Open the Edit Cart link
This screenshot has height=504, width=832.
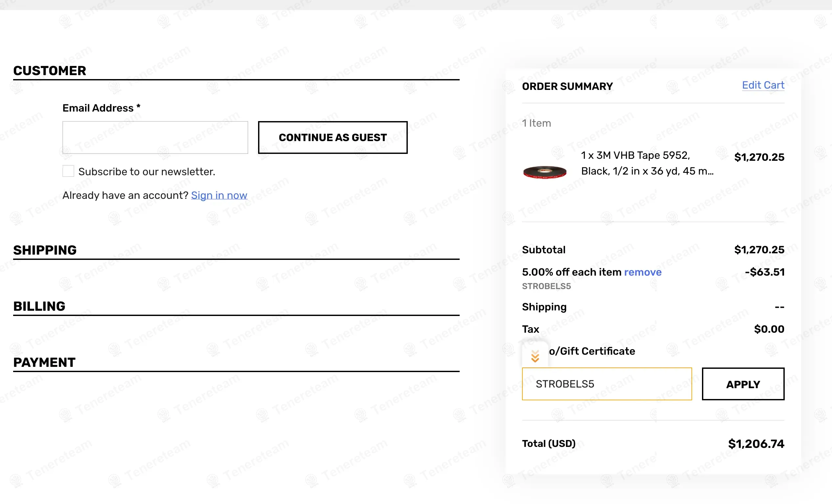[763, 85]
